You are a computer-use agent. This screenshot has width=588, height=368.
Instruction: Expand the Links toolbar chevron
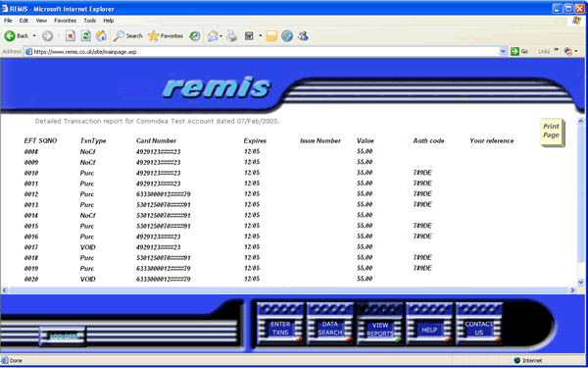tap(556, 50)
